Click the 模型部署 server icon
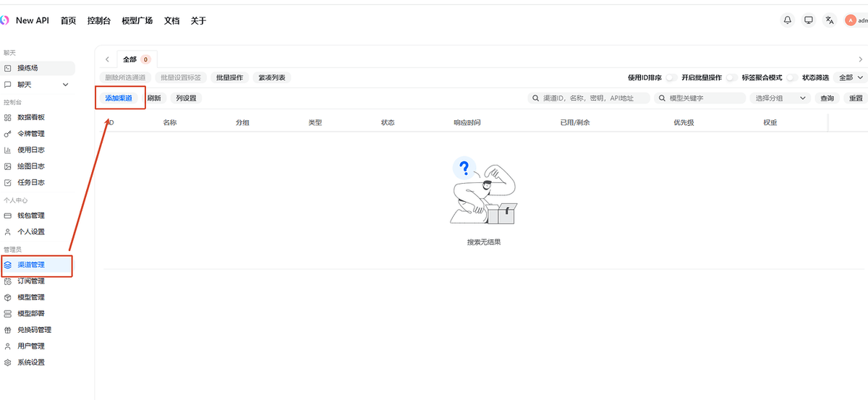The image size is (868, 400). pyautogui.click(x=8, y=313)
